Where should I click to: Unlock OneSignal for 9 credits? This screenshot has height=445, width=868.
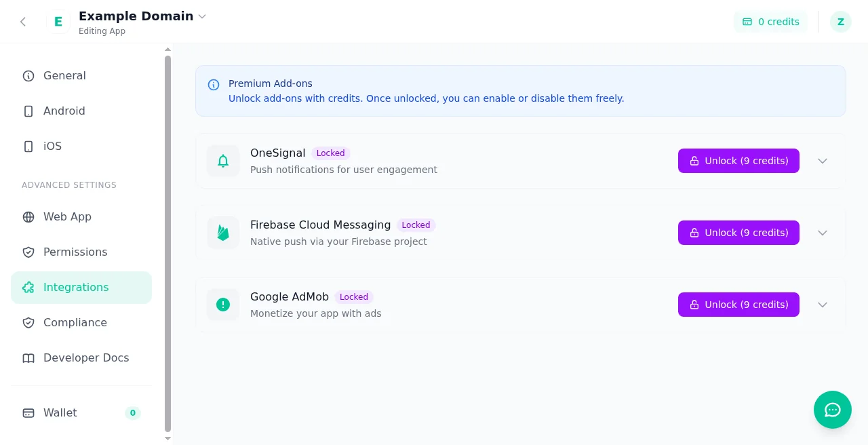coord(738,161)
